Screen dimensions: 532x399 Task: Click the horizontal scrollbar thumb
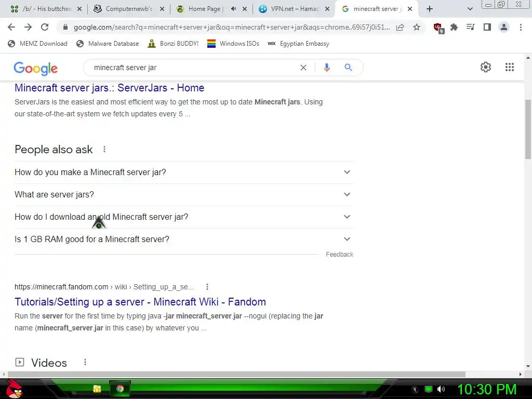pyautogui.click(x=236, y=374)
